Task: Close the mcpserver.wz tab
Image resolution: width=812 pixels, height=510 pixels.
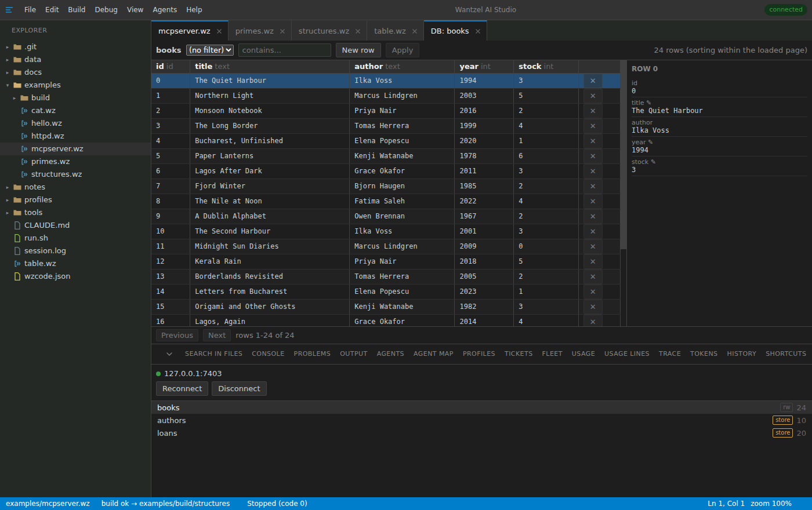Action: click(219, 31)
